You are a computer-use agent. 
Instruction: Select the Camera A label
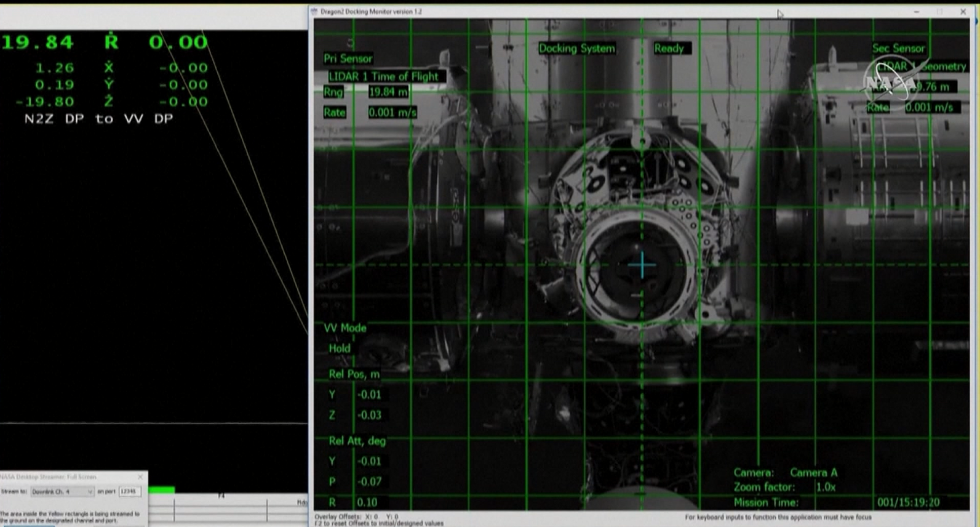[x=813, y=473]
